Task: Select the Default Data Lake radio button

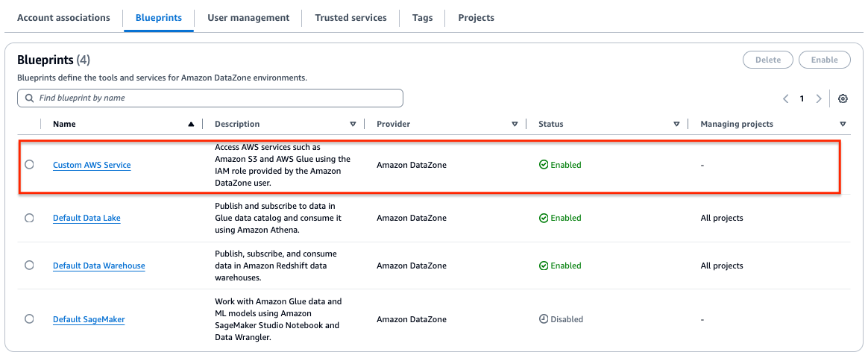Action: tap(29, 218)
